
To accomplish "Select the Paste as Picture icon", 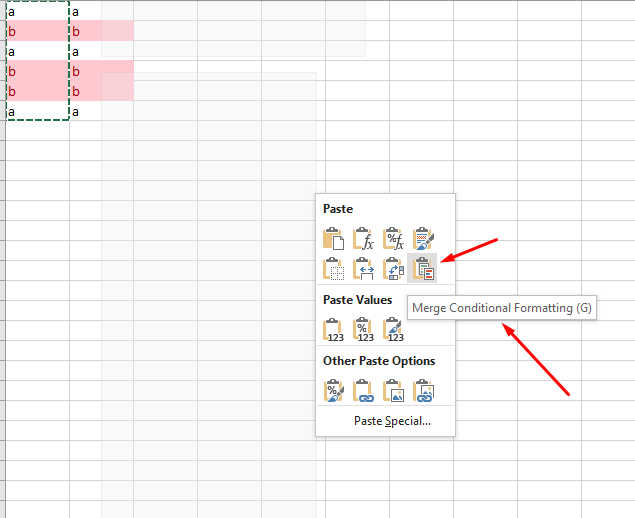I will coord(393,390).
